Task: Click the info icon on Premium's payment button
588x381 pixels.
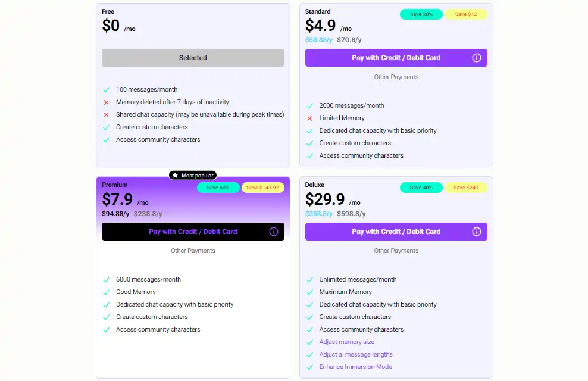Action: coord(273,232)
